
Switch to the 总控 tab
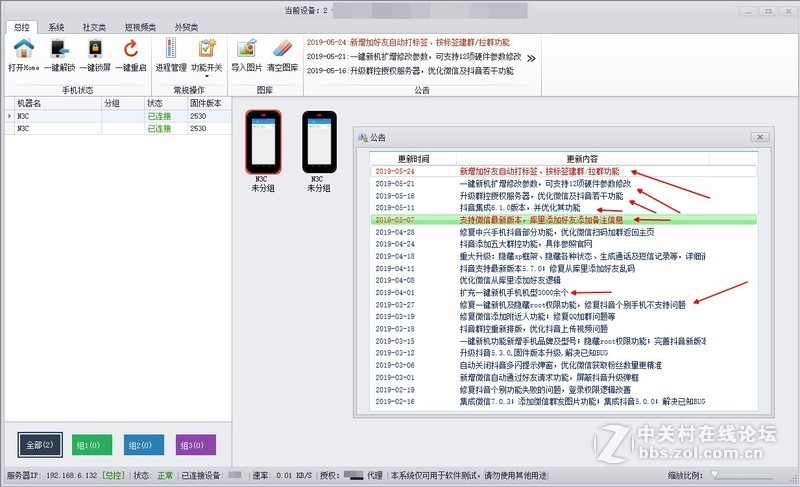(x=21, y=27)
